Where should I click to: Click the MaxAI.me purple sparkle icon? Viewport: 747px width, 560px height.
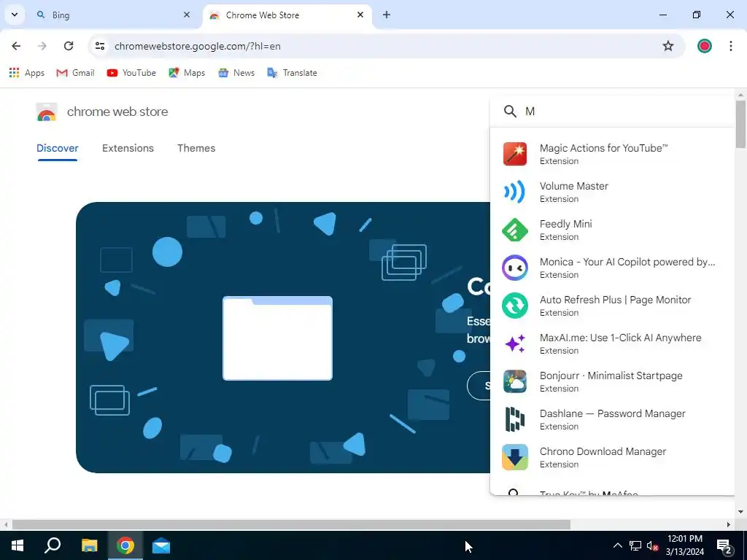pos(515,343)
